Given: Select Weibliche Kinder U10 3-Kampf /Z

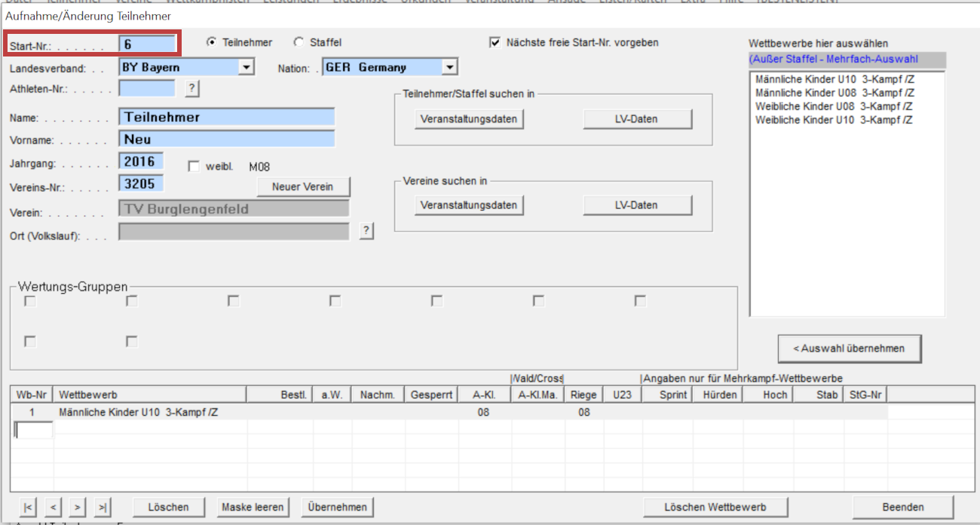Looking at the screenshot, I should 835,120.
